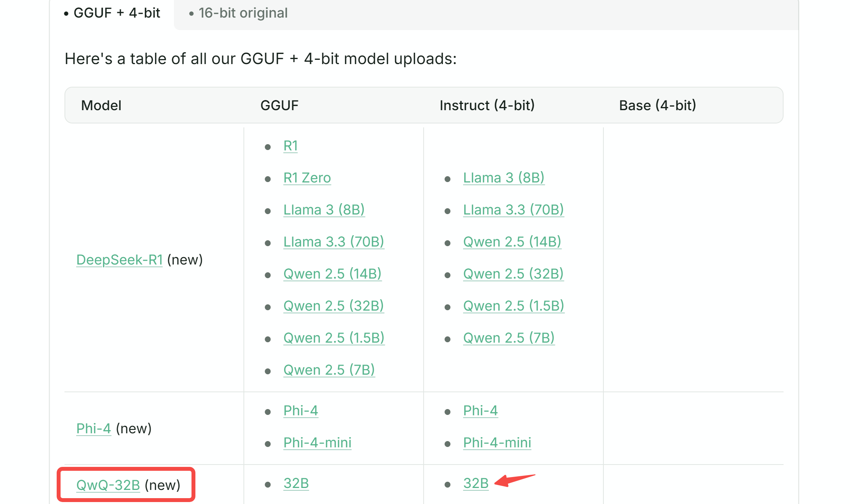Open the QwQ-32B model link

(x=108, y=485)
